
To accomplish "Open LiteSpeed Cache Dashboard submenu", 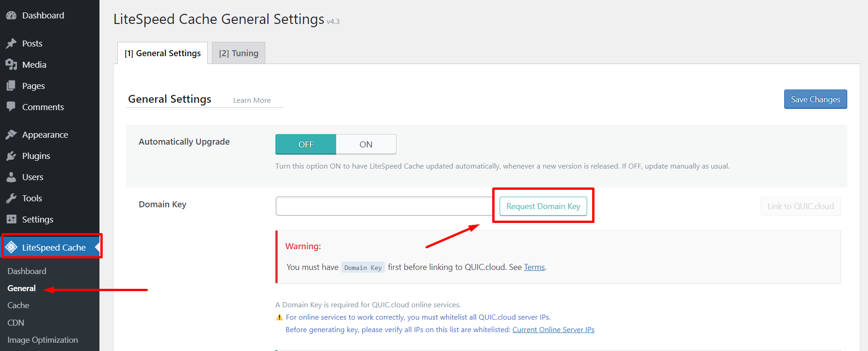I will [27, 271].
